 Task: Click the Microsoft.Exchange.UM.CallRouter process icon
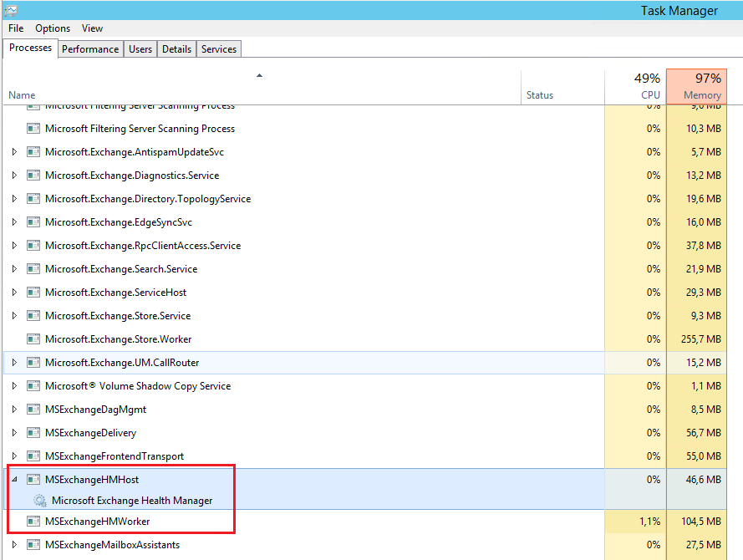click(x=33, y=363)
